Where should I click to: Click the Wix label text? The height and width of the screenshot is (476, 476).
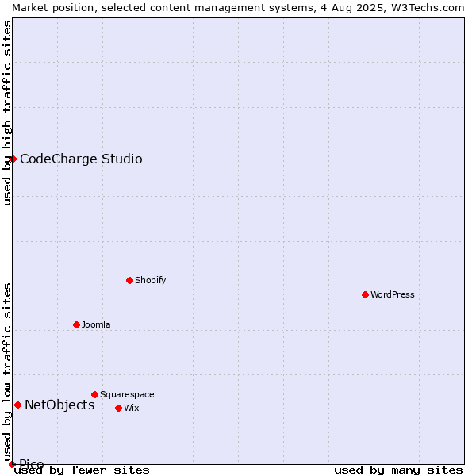[x=132, y=408]
